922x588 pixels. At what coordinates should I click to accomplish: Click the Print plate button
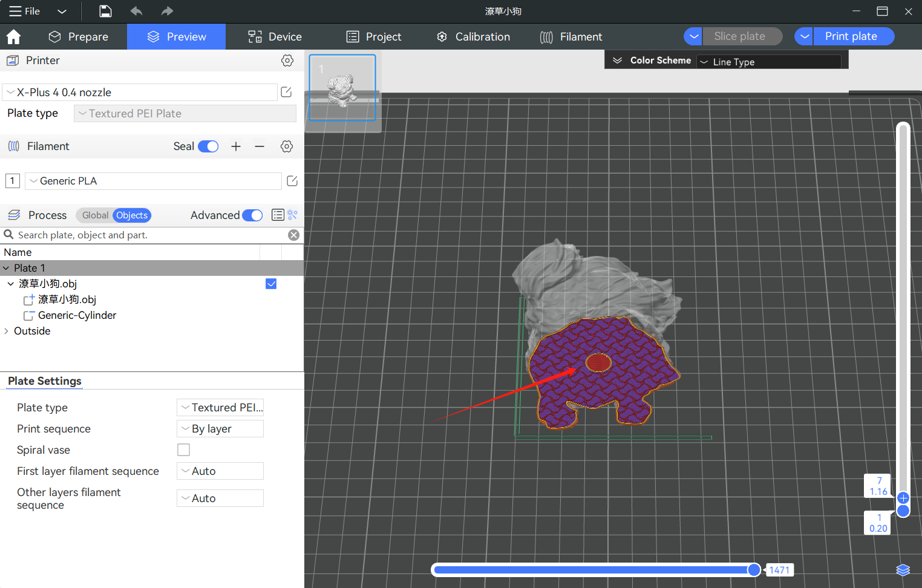pyautogui.click(x=854, y=36)
